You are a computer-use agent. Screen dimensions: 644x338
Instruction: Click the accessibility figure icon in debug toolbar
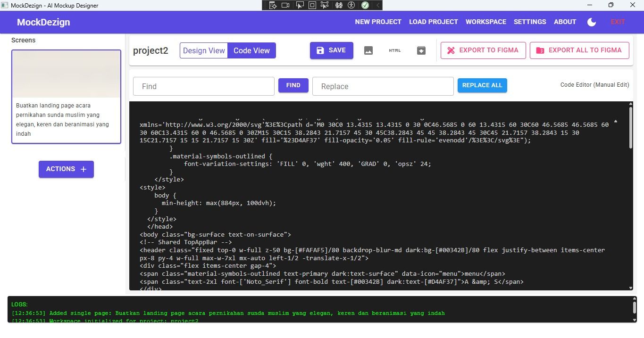351,5
